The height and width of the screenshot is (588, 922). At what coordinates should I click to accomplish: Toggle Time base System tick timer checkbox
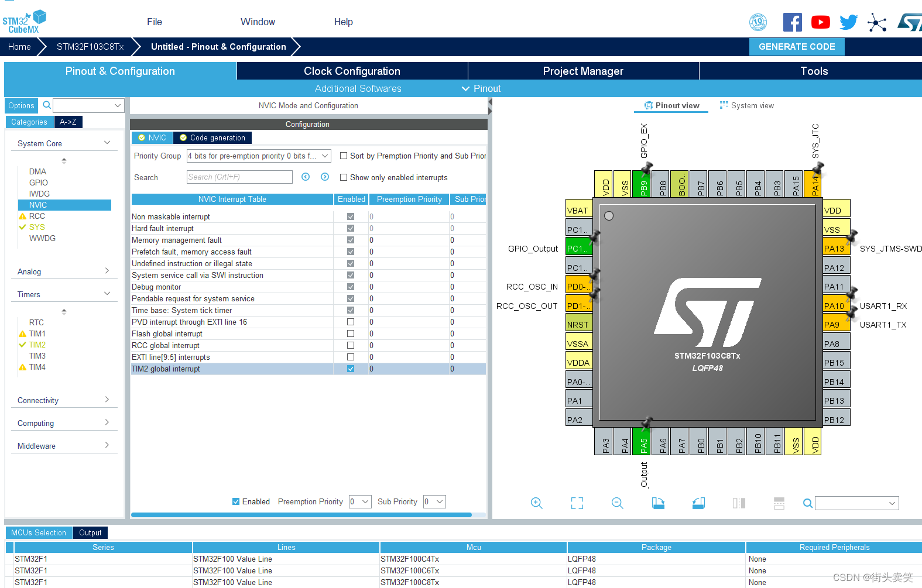351,310
